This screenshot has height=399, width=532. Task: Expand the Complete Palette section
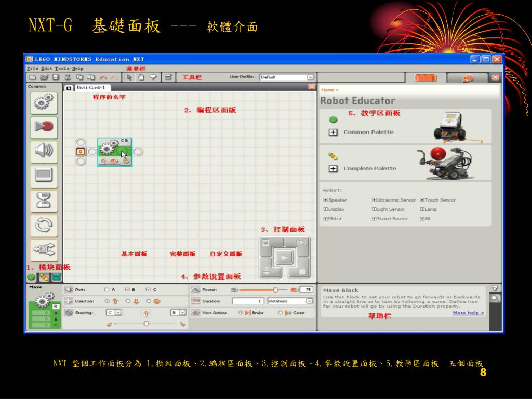pyautogui.click(x=333, y=169)
